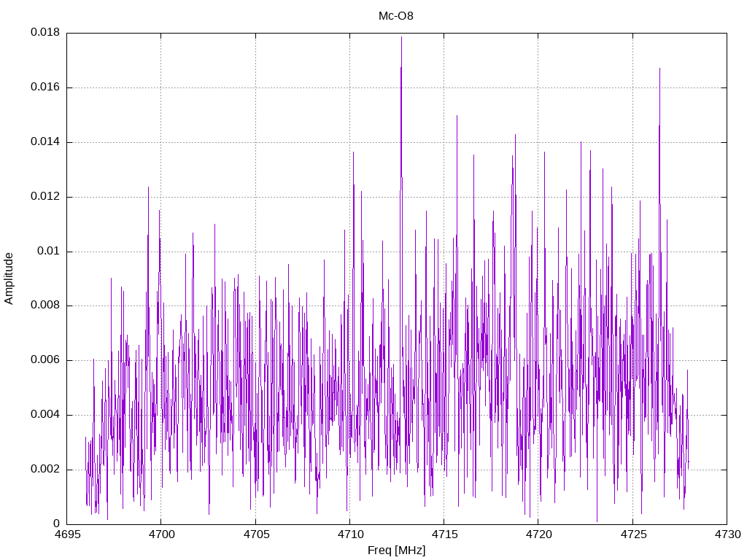Click the 4730 x-axis tick label
Image resolution: width=747 pixels, height=560 pixels.
coord(727,534)
